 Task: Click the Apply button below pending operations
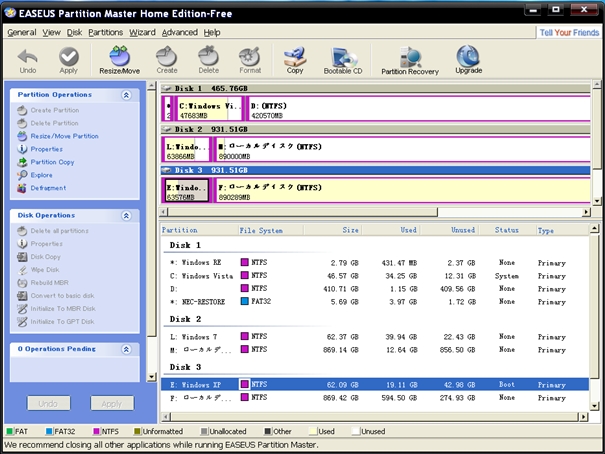112,403
